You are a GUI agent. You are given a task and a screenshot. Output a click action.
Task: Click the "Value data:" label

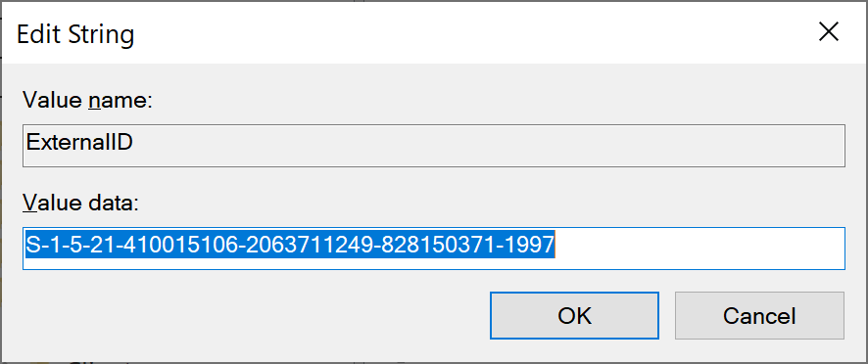tap(80, 205)
